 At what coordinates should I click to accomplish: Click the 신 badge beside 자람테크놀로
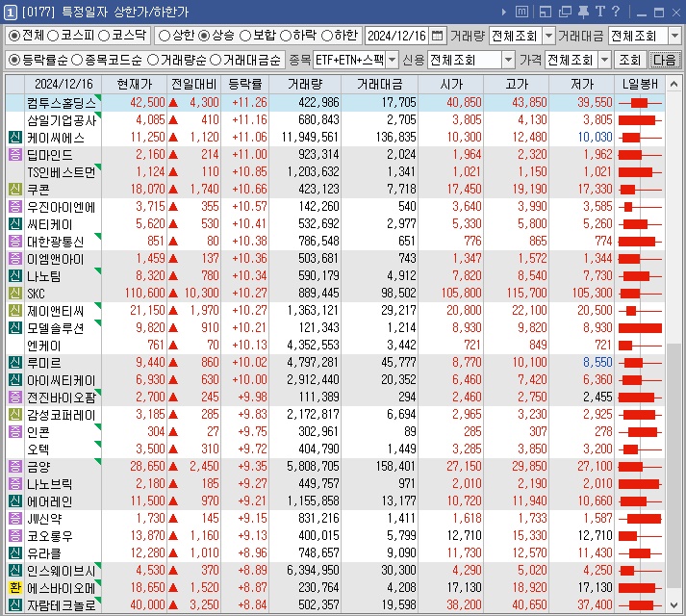pos(14,604)
